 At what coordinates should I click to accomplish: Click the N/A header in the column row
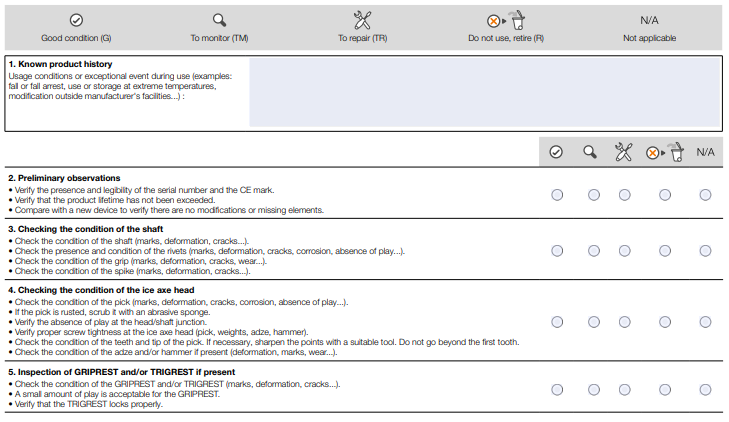pyautogui.click(x=706, y=152)
